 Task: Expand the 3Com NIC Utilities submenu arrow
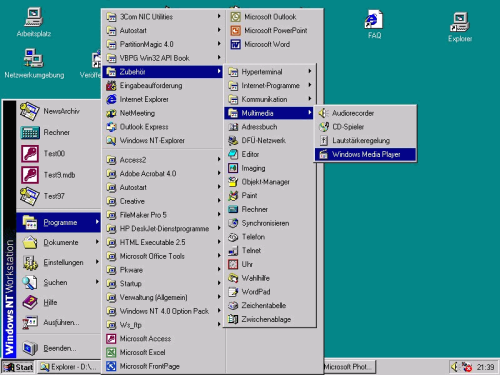(219, 16)
